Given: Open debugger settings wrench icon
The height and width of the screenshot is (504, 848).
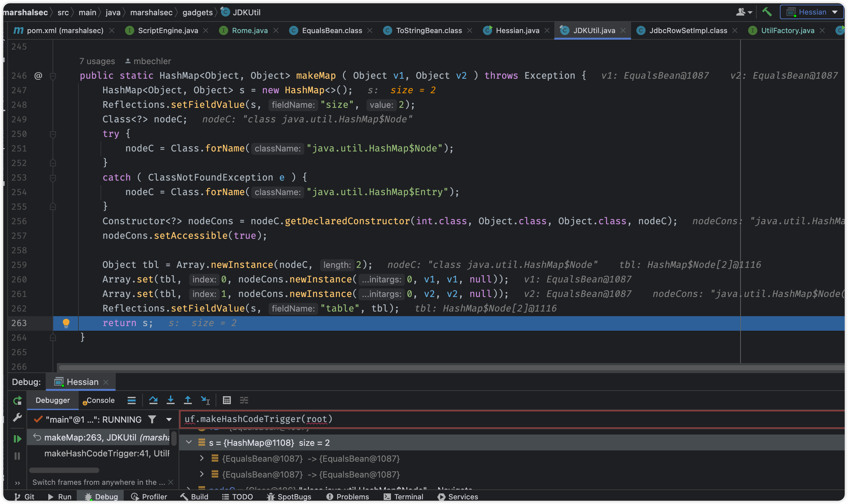Looking at the screenshot, I should tap(17, 417).
